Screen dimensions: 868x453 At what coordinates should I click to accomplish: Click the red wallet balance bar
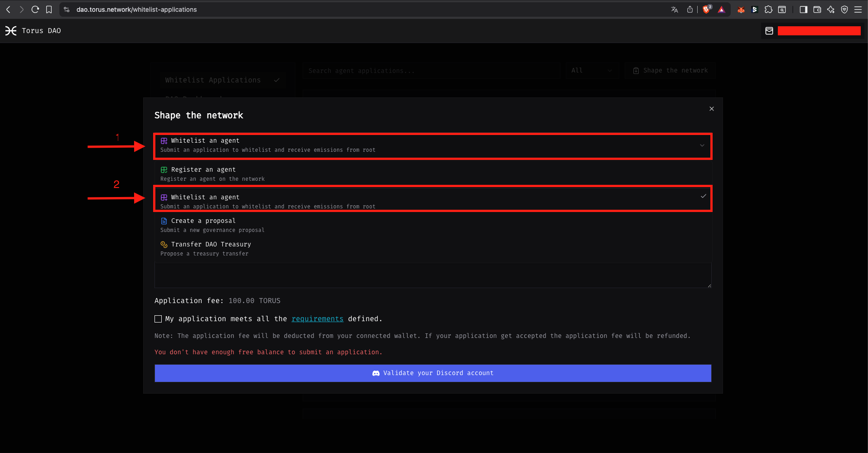819,30
